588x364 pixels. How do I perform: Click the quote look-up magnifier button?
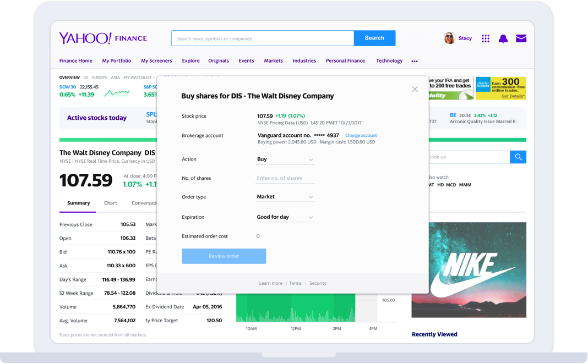coord(518,157)
